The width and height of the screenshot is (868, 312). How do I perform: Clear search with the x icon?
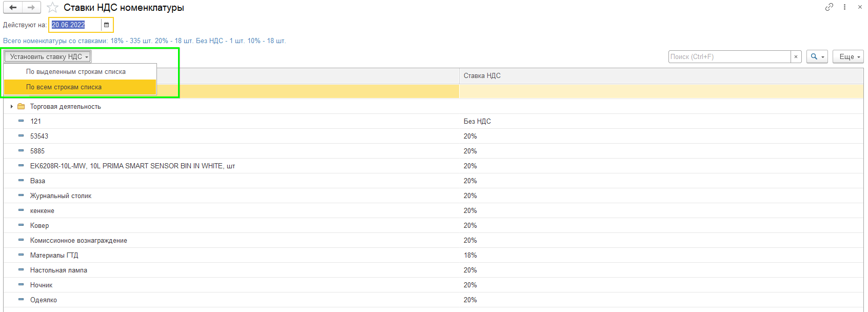point(796,57)
